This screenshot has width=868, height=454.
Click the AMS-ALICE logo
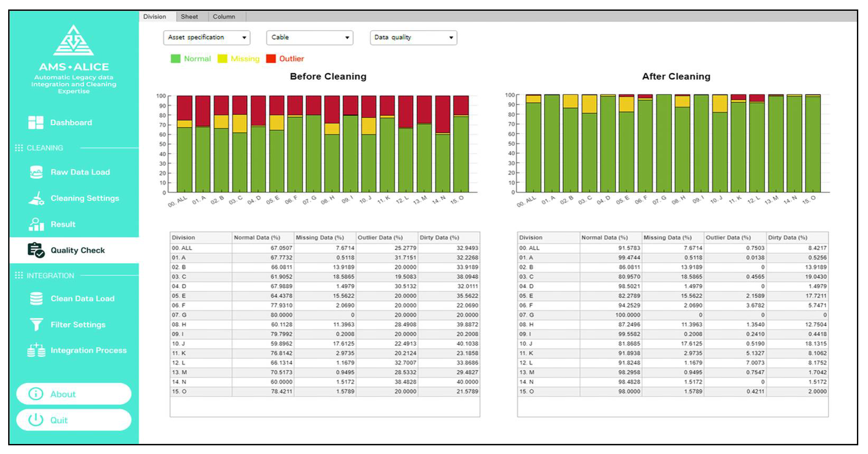point(73,40)
